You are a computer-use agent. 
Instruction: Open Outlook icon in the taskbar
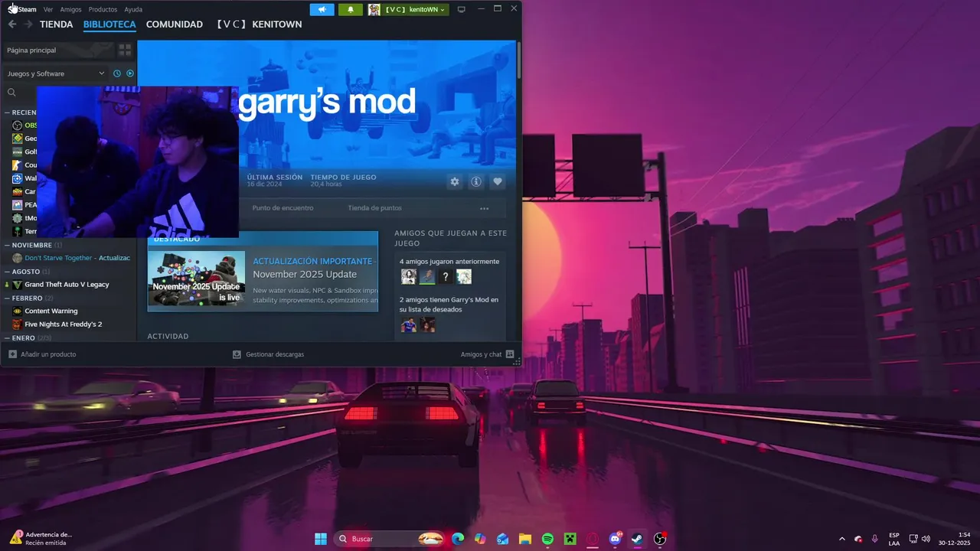(x=502, y=539)
